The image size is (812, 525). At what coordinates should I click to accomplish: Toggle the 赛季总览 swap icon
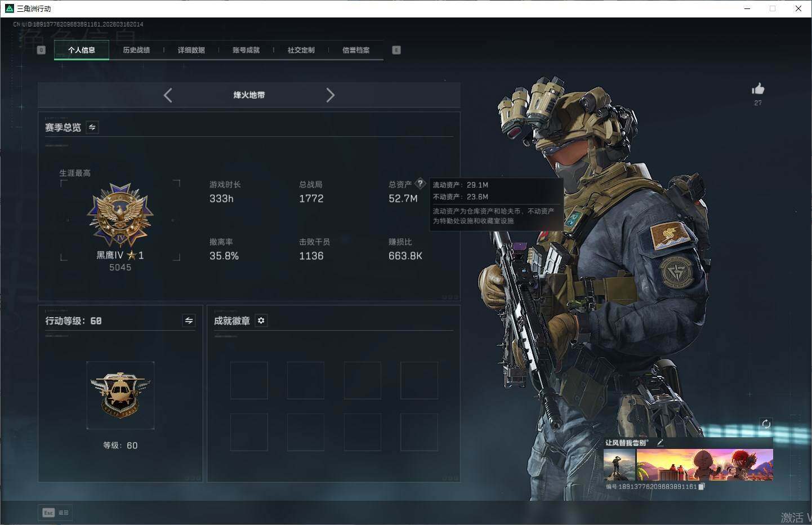[x=92, y=127]
